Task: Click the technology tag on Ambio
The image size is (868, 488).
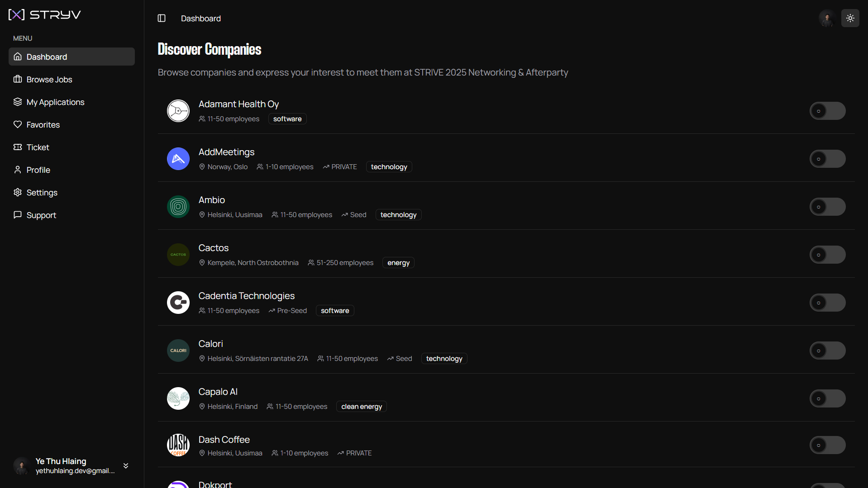Action: (x=399, y=215)
